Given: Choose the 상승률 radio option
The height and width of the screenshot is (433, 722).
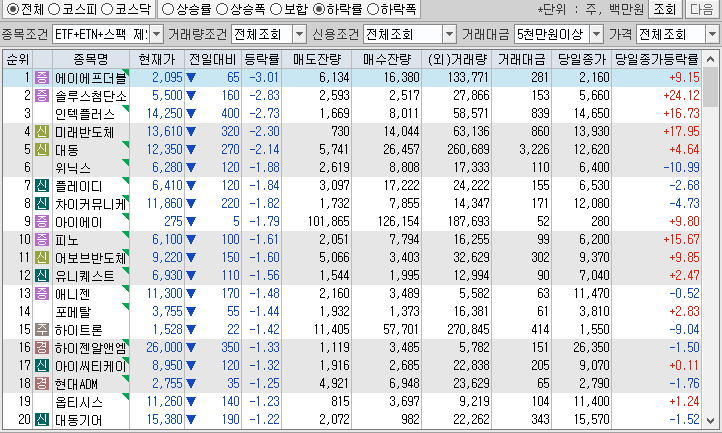Looking at the screenshot, I should (x=168, y=9).
